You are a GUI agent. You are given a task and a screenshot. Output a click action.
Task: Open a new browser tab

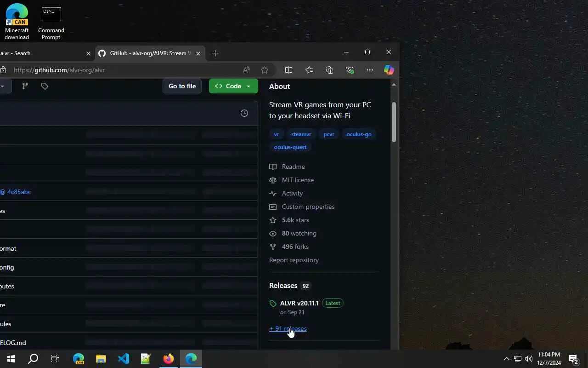tap(215, 53)
